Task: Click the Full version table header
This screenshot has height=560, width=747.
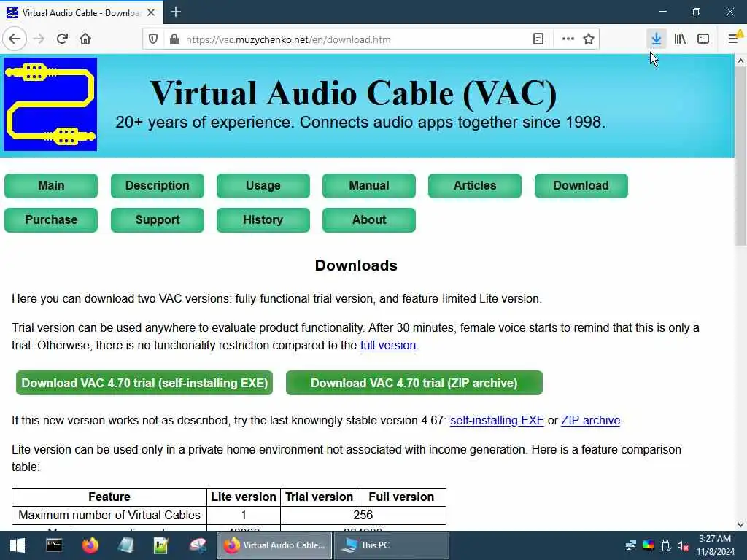Action: point(401,497)
